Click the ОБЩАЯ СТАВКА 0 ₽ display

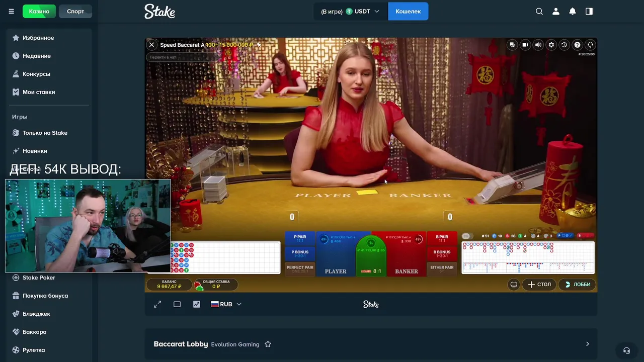(216, 285)
